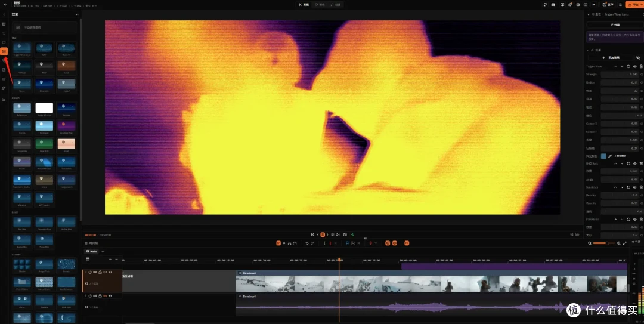Undo the last timeline action
The width and height of the screenshot is (644, 324).
pos(307,243)
